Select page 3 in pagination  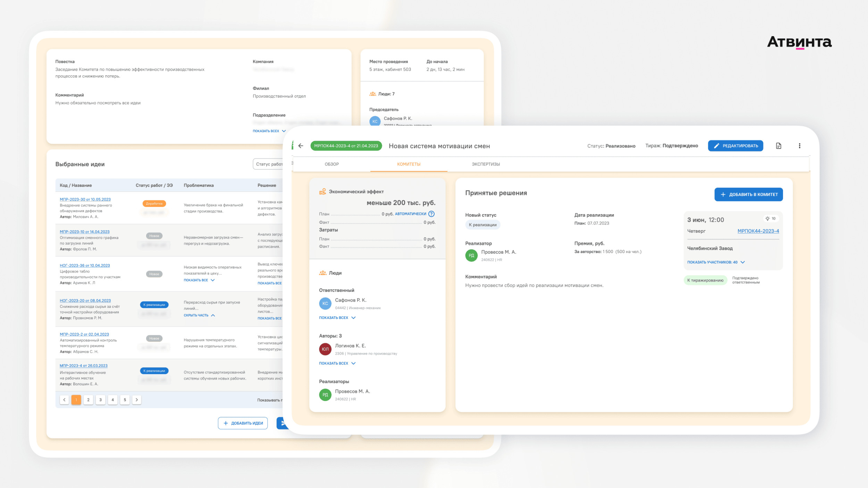pos(100,400)
